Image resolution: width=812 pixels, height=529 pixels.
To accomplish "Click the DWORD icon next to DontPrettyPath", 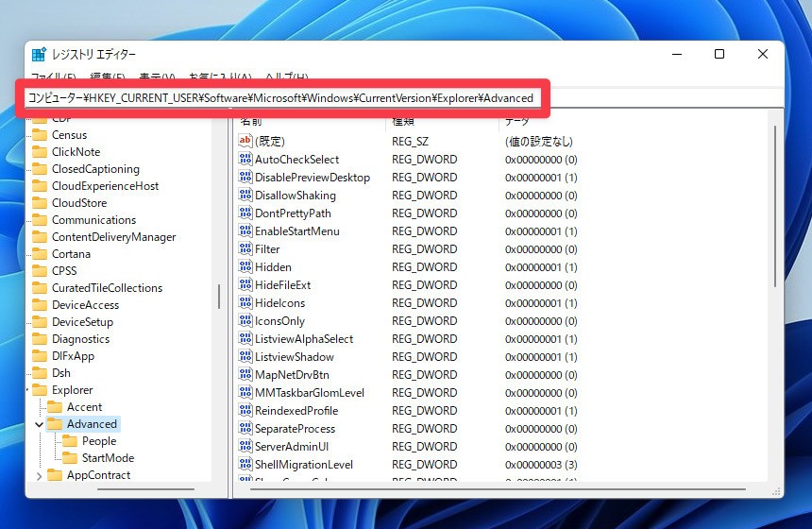I will 245,213.
